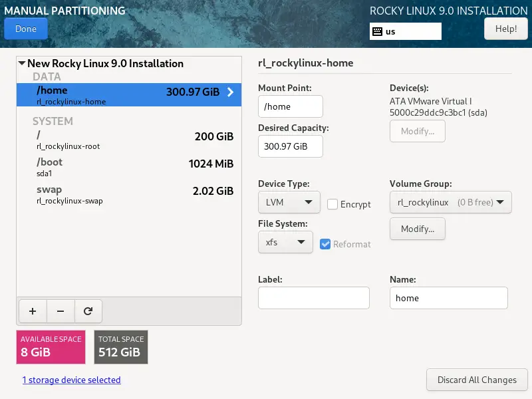Toggle the Reformat checkbox

[x=325, y=244]
